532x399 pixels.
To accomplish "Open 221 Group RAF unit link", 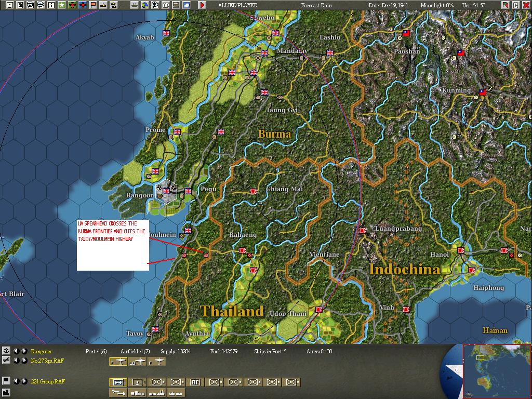I will (47, 381).
